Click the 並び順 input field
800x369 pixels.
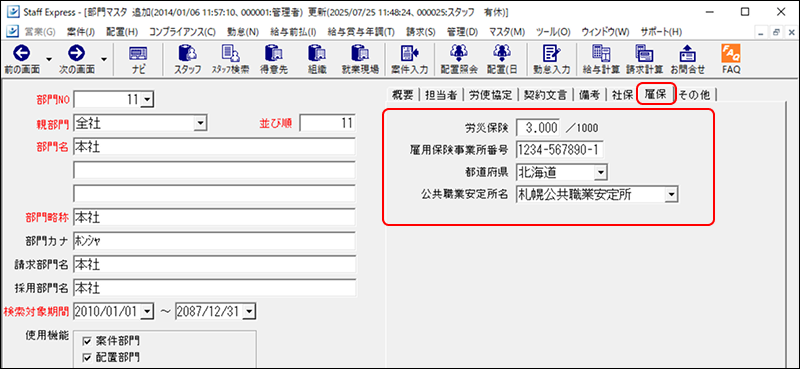pyautogui.click(x=328, y=123)
